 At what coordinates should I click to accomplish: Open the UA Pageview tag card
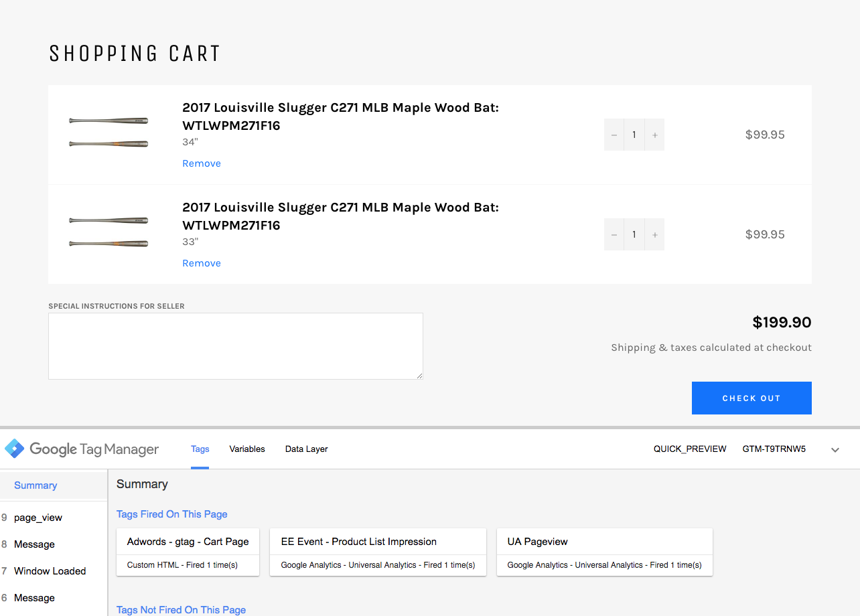(x=604, y=552)
